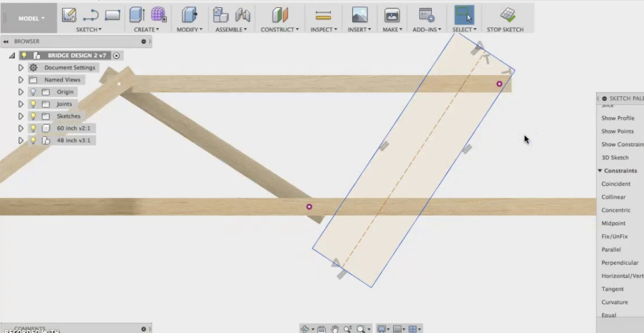Choose the Coincident constraint
The width and height of the screenshot is (644, 333).
[616, 184]
